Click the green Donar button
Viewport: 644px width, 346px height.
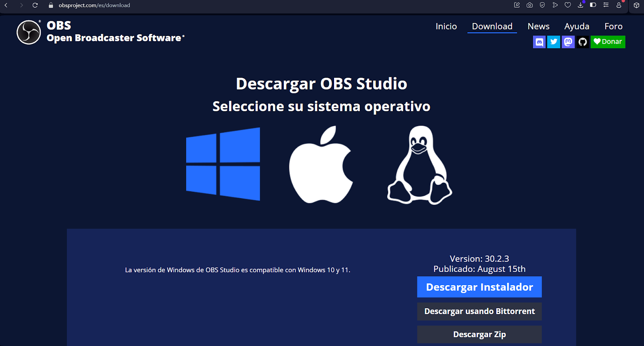point(608,42)
